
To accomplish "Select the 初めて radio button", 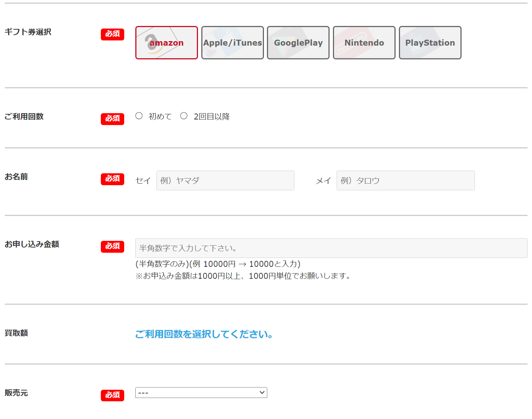I will (x=139, y=116).
